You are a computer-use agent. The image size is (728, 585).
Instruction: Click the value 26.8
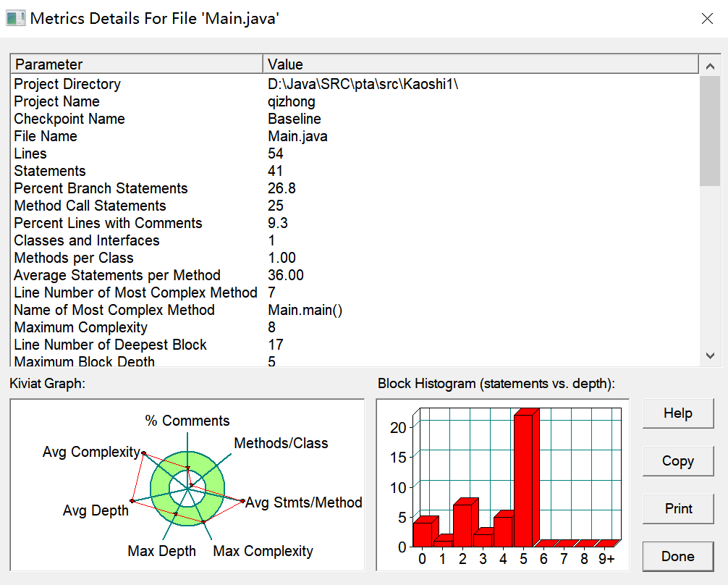coord(282,188)
